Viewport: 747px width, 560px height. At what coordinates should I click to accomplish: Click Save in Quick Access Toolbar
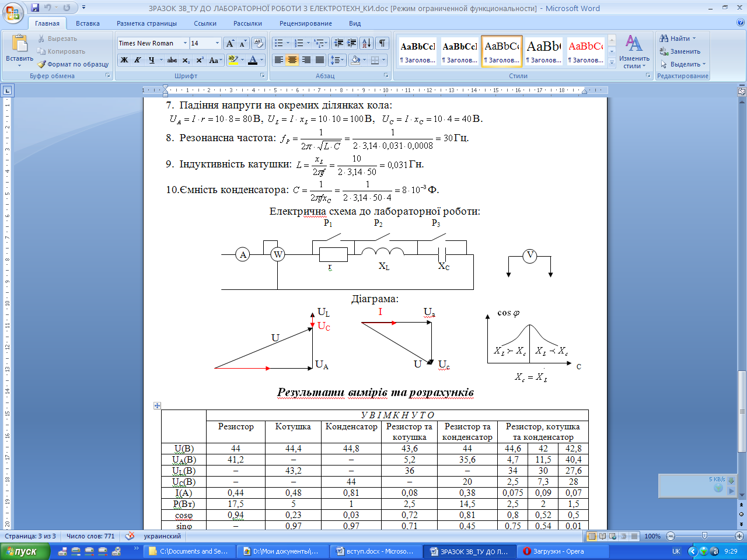tap(35, 8)
